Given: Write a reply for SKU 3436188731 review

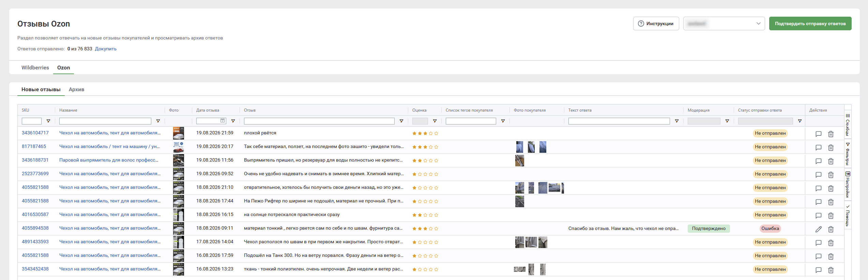Looking at the screenshot, I should click(818, 161).
